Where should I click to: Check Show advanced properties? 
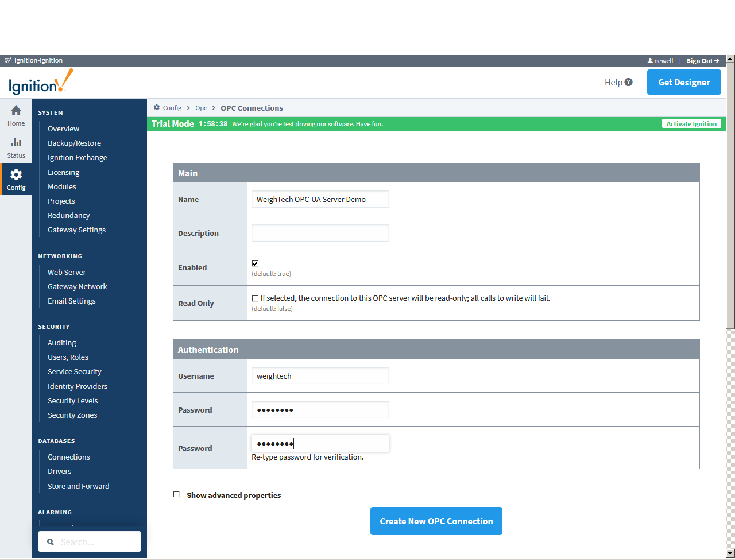(x=176, y=494)
